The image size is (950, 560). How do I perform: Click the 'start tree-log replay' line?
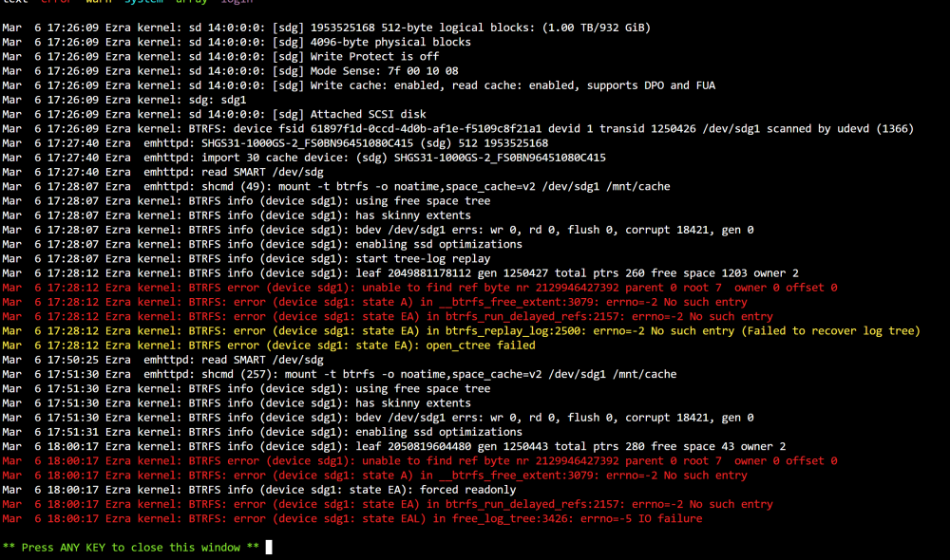[x=246, y=259]
